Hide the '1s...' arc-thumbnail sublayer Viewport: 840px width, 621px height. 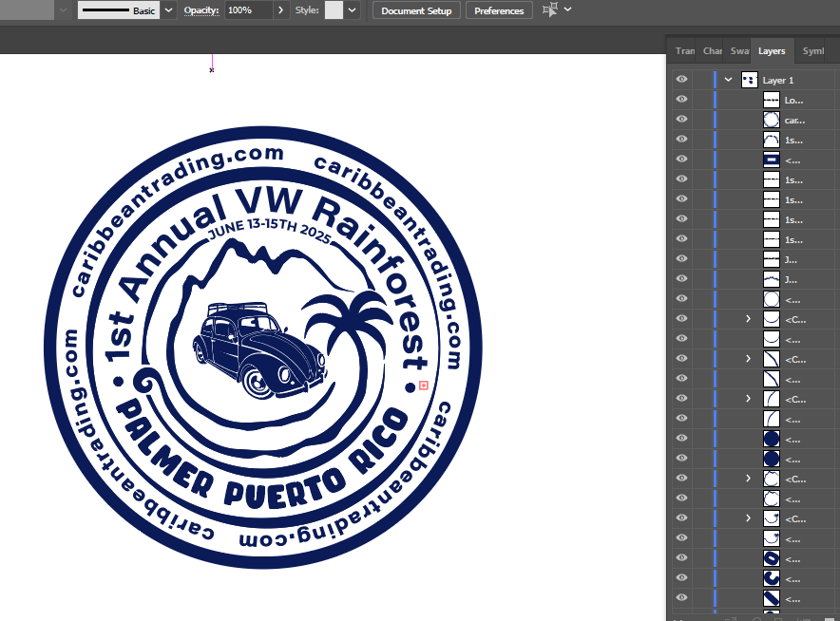click(x=681, y=140)
